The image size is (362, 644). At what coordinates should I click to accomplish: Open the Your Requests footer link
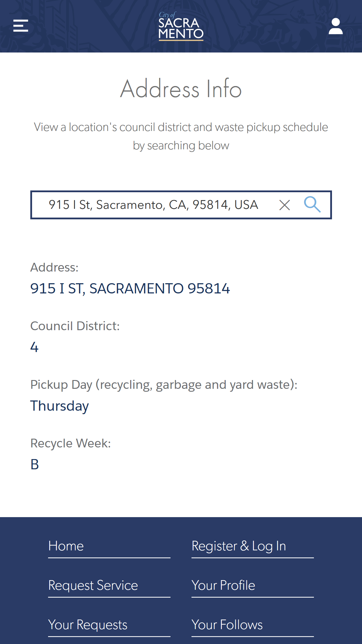point(88,625)
